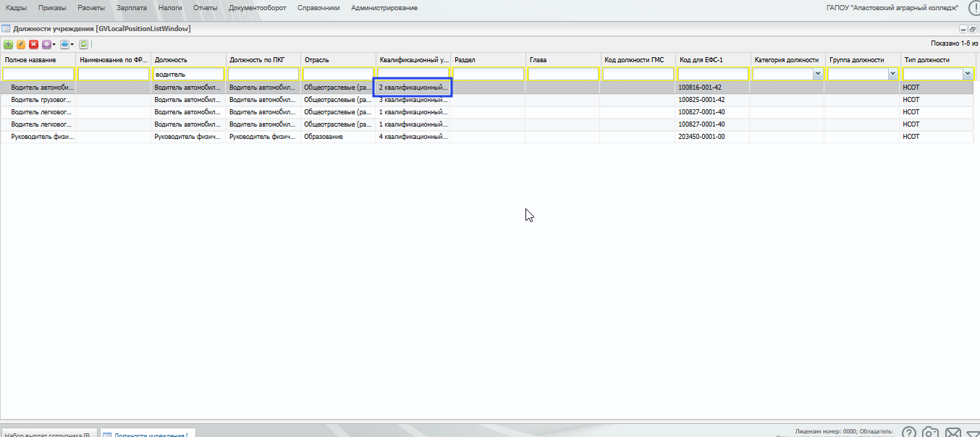Click the camera screenshot icon in status bar
The width and height of the screenshot is (980, 437).
point(931,433)
